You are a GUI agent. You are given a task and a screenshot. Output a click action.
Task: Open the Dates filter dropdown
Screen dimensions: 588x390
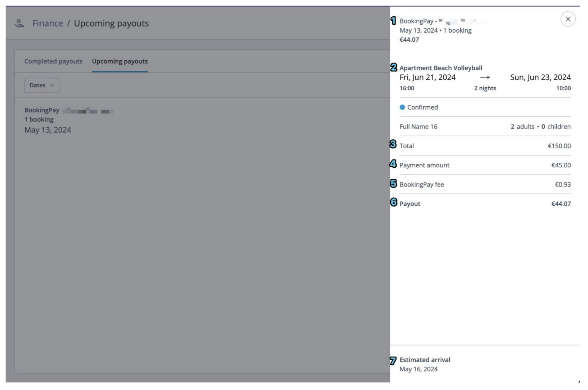pyautogui.click(x=42, y=85)
